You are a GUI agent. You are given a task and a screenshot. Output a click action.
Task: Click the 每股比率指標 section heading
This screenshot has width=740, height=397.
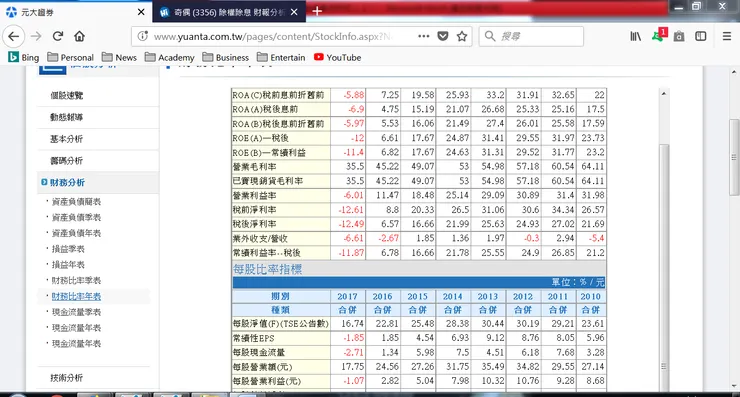coord(267,269)
